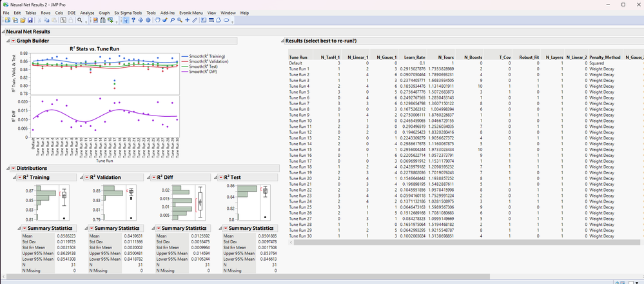Image resolution: width=644 pixels, height=284 pixels.
Task: Select the crosshairs tool
Action: [x=188, y=21]
